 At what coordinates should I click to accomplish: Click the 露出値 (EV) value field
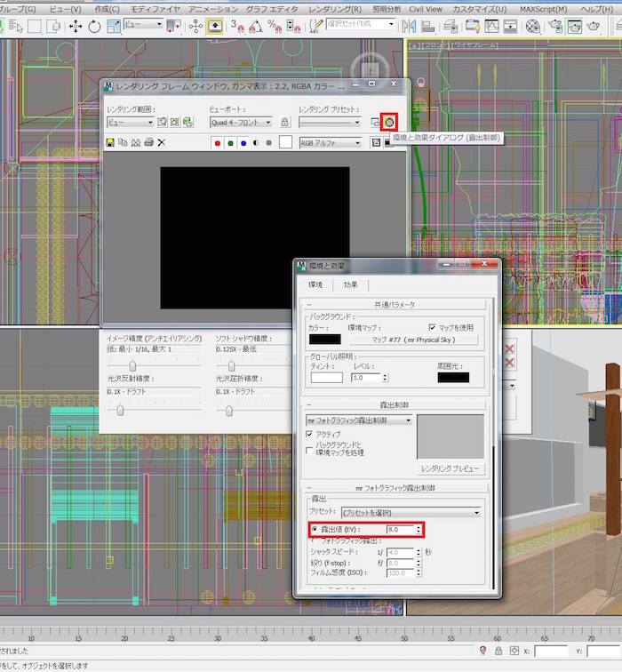point(400,529)
